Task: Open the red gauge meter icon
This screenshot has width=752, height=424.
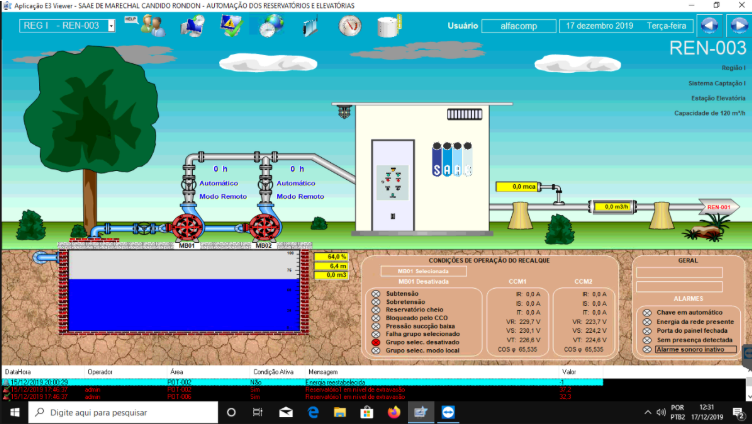Action: (x=348, y=26)
